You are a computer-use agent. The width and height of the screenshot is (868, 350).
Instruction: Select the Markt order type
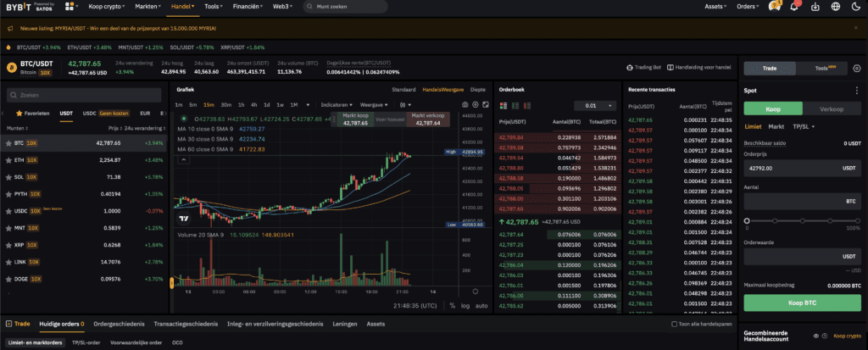pos(776,126)
